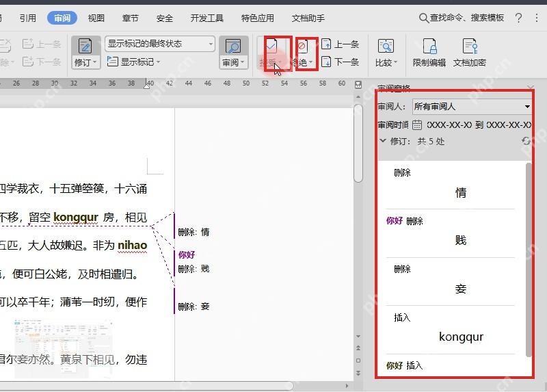This screenshot has width=547, height=392.
Task: Open the 安全 ribbon tab
Action: [x=164, y=18]
